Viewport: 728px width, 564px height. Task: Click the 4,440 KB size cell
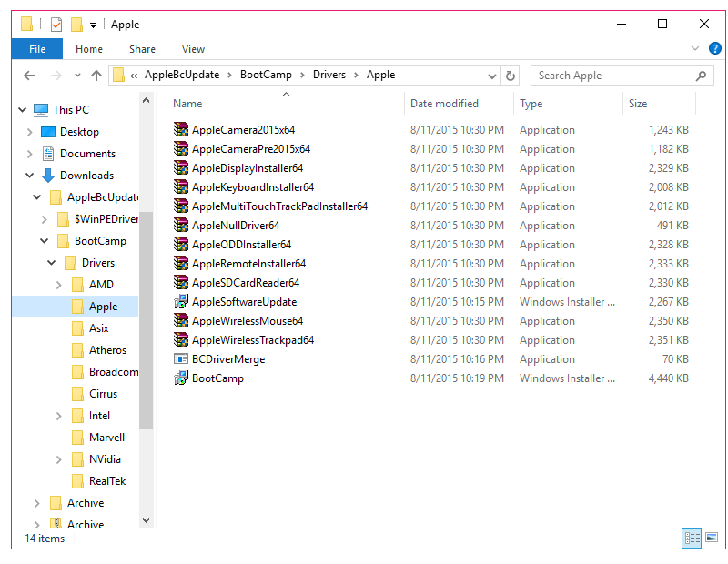click(668, 378)
